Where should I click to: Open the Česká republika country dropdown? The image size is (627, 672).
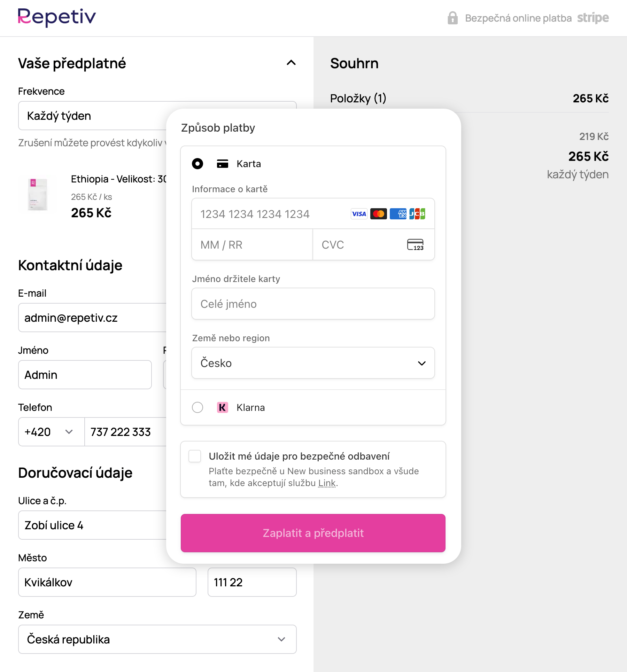pos(157,639)
